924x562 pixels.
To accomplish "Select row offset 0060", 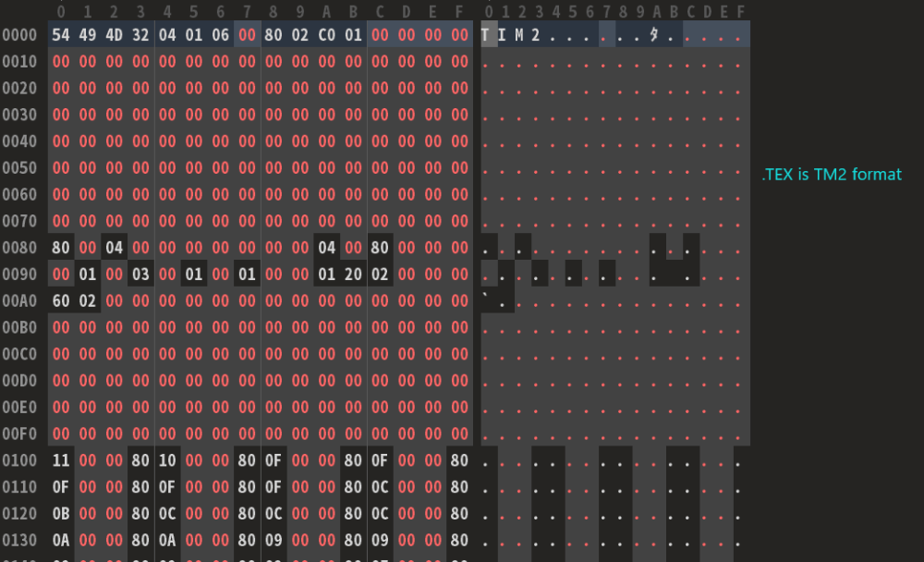I will (x=19, y=194).
